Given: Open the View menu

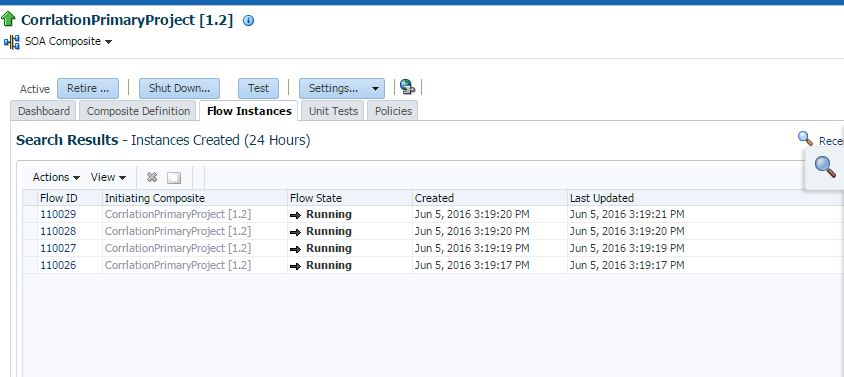Looking at the screenshot, I should (108, 177).
